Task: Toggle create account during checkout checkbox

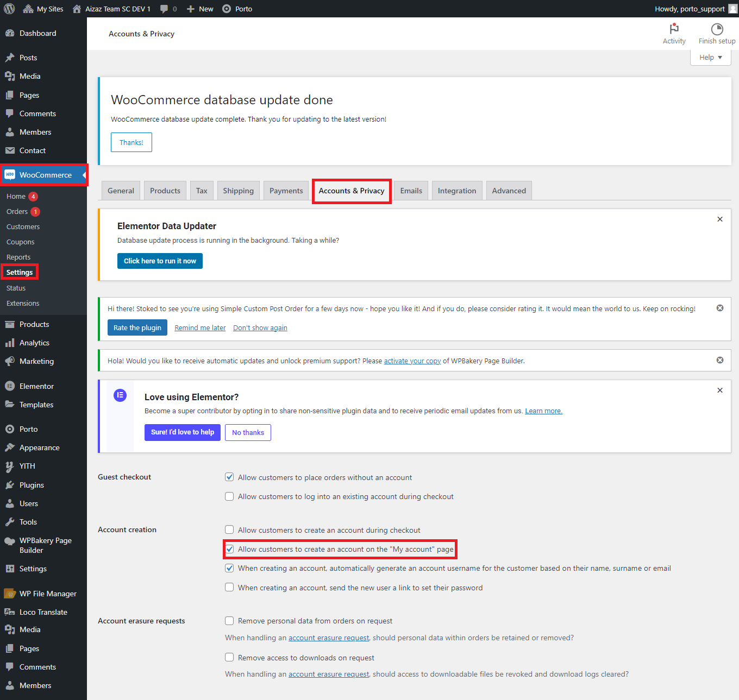Action: 229,529
